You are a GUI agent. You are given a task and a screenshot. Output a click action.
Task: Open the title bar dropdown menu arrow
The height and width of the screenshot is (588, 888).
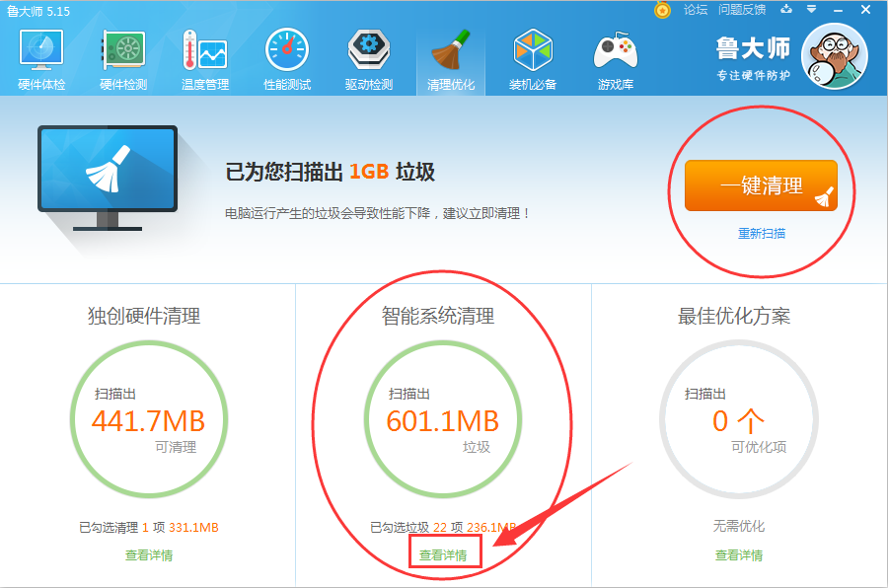(x=811, y=11)
